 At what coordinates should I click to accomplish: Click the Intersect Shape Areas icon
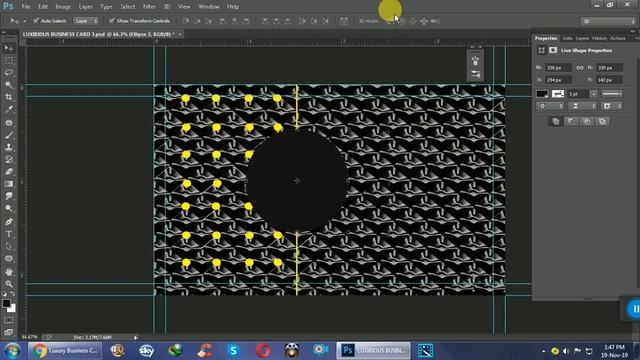point(587,121)
